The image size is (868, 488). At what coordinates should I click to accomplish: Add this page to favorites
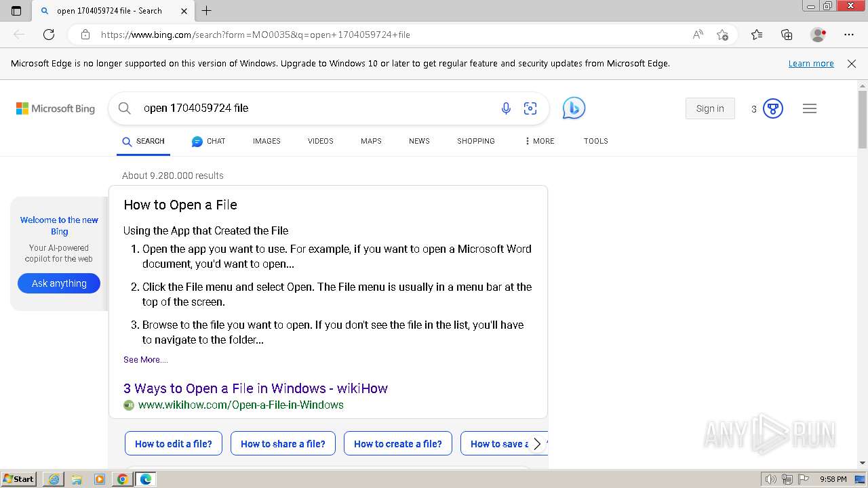point(722,35)
